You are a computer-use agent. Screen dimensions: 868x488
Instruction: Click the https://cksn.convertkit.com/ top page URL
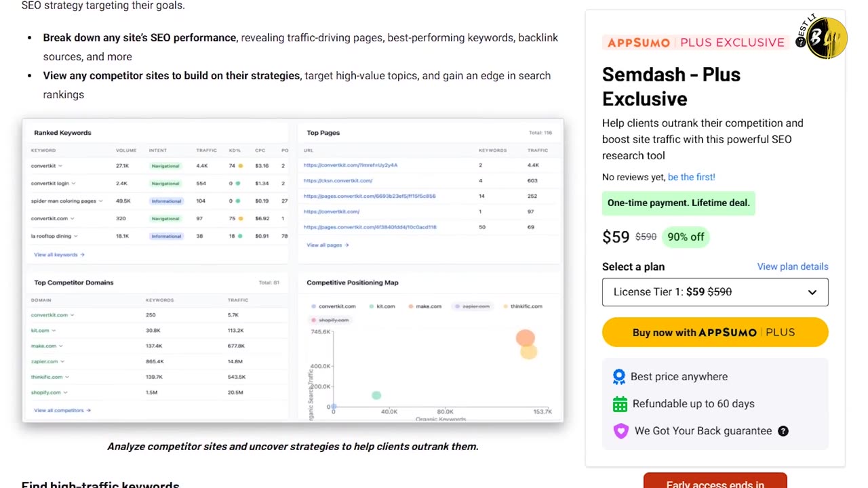point(338,181)
